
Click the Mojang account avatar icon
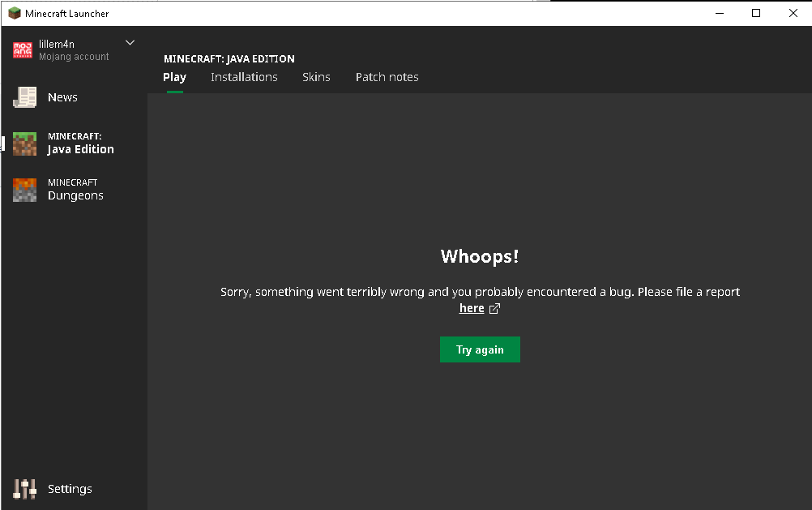click(x=23, y=50)
